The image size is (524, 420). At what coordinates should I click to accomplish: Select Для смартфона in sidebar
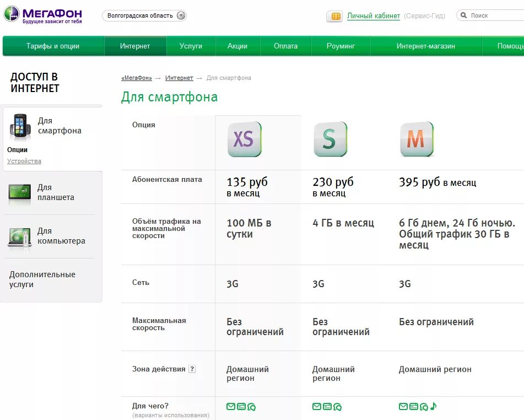(60, 126)
